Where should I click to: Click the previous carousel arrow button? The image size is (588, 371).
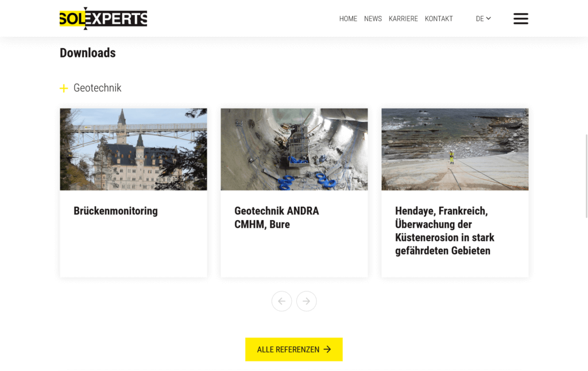[x=281, y=302]
